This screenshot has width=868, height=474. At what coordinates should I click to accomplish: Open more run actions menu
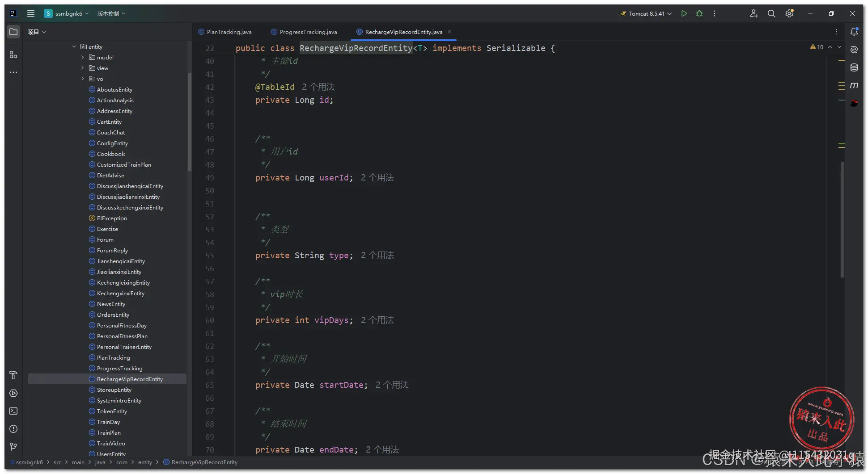click(715, 13)
